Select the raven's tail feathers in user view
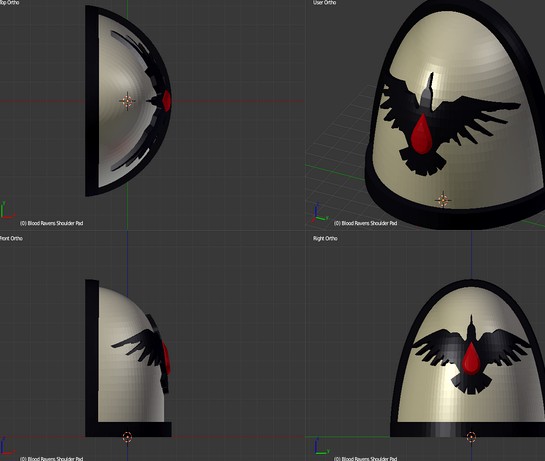 [x=422, y=162]
